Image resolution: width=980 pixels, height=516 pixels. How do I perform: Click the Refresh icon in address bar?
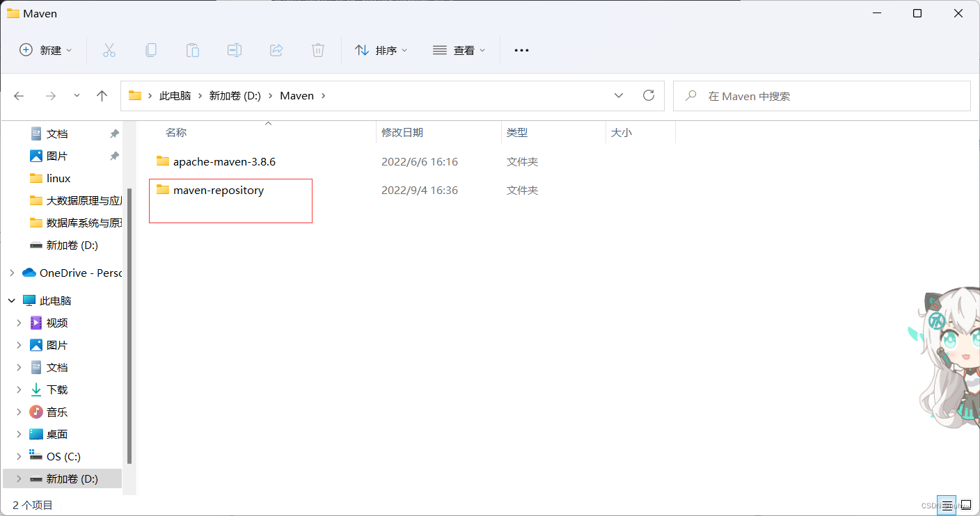[648, 95]
